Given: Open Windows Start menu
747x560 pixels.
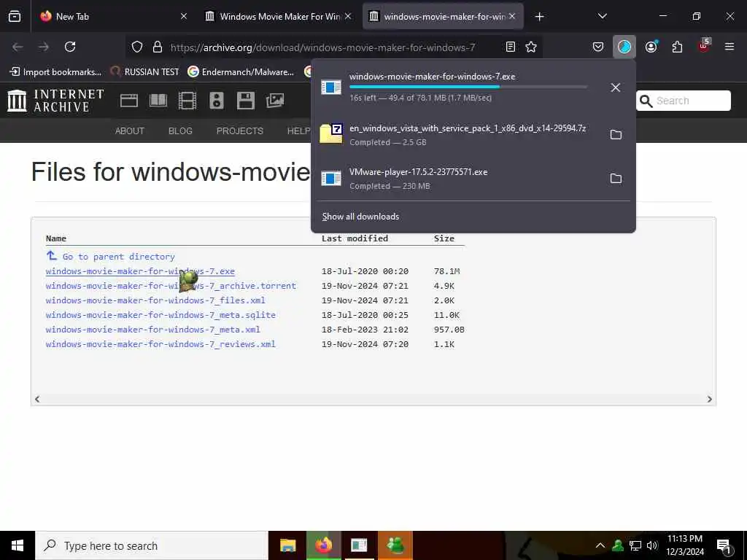Looking at the screenshot, I should coord(18,545).
